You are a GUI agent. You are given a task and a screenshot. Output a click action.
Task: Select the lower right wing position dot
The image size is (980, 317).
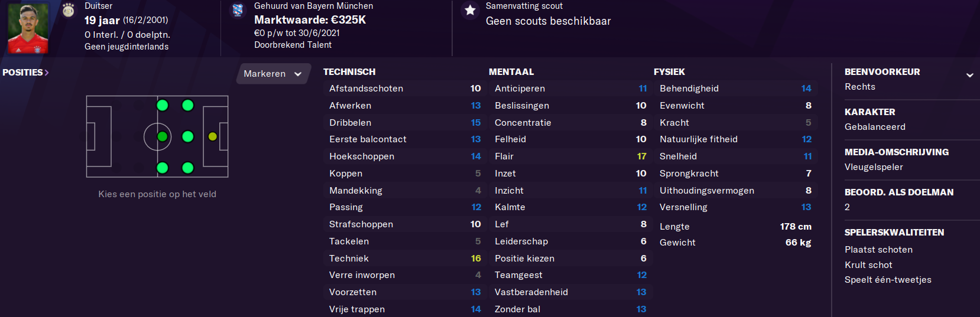[188, 168]
